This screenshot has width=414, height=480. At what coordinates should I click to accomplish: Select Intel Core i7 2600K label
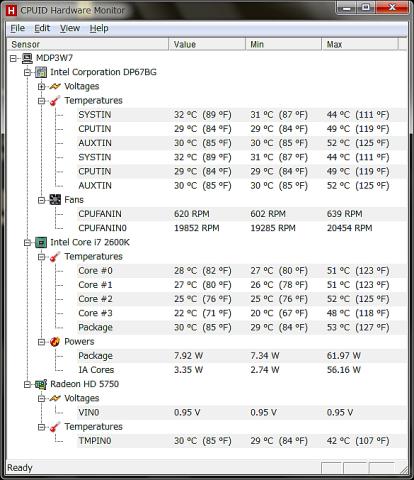90,242
